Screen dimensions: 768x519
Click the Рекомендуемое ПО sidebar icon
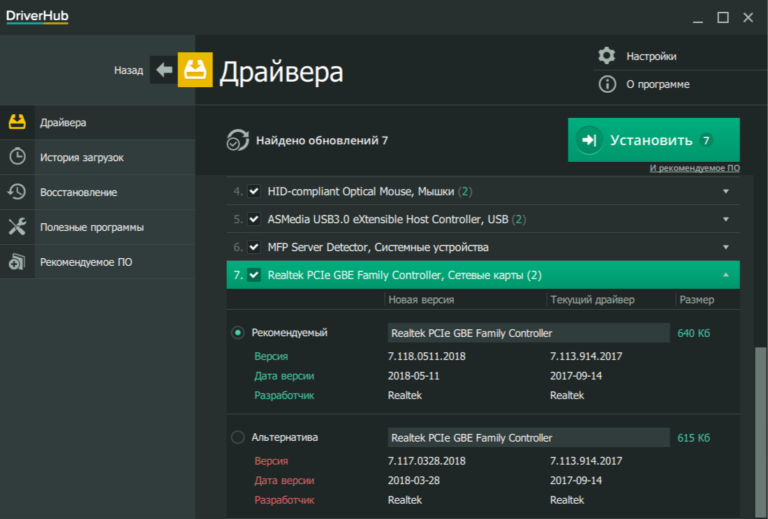[x=17, y=262]
